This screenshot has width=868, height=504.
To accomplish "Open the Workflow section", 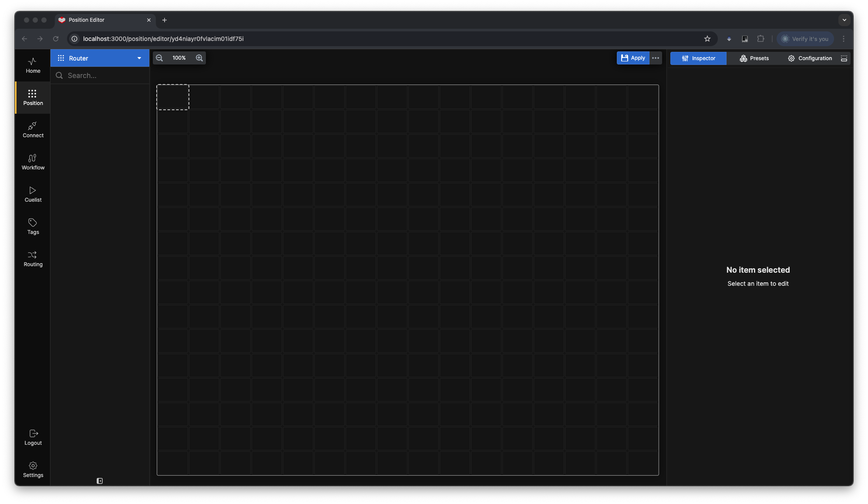I will pyautogui.click(x=33, y=162).
